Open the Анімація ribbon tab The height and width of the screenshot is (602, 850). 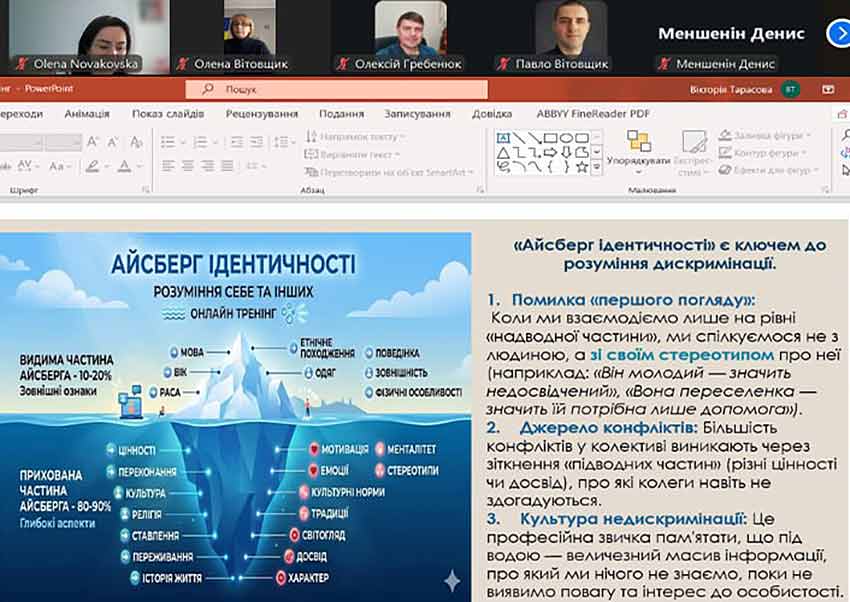pyautogui.click(x=87, y=114)
